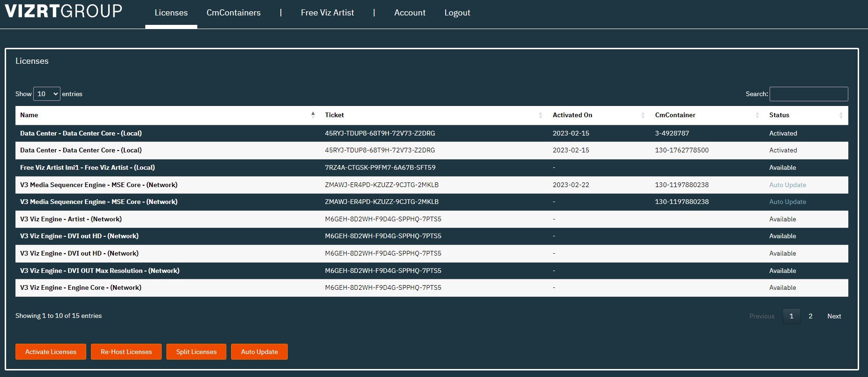Focus the Search input field
The width and height of the screenshot is (868, 377).
point(808,94)
